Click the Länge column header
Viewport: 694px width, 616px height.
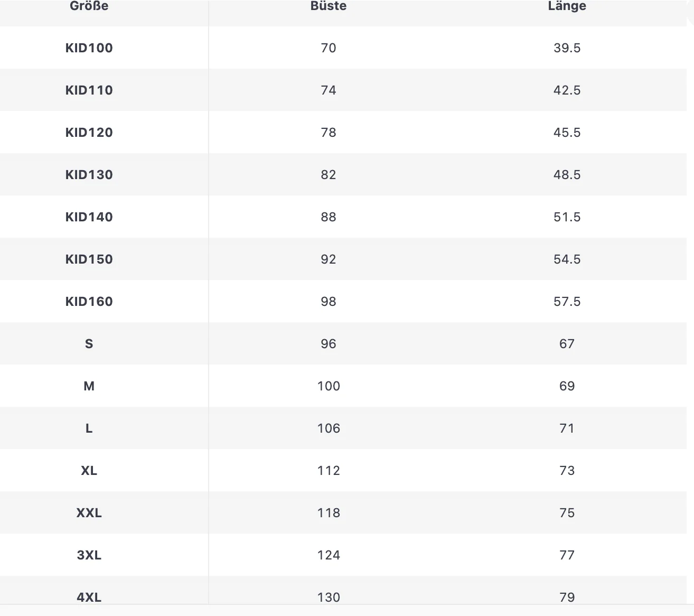click(x=567, y=6)
